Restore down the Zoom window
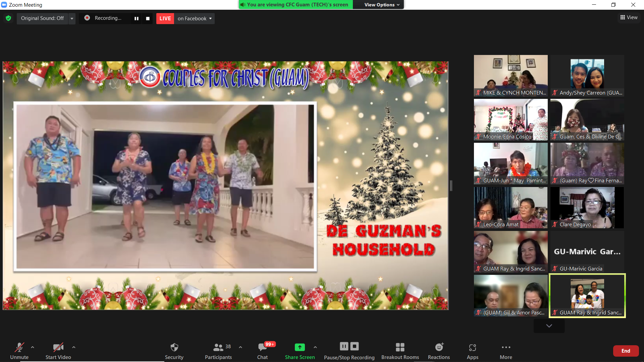The height and width of the screenshot is (362, 644). tap(613, 5)
